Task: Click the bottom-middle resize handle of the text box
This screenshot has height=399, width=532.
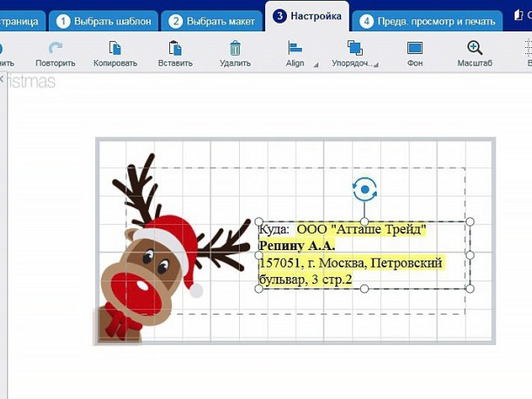Action: pyautogui.click(x=364, y=288)
